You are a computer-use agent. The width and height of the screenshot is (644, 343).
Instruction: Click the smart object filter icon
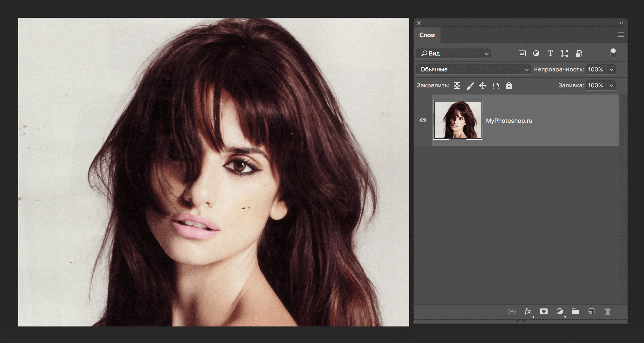point(579,53)
